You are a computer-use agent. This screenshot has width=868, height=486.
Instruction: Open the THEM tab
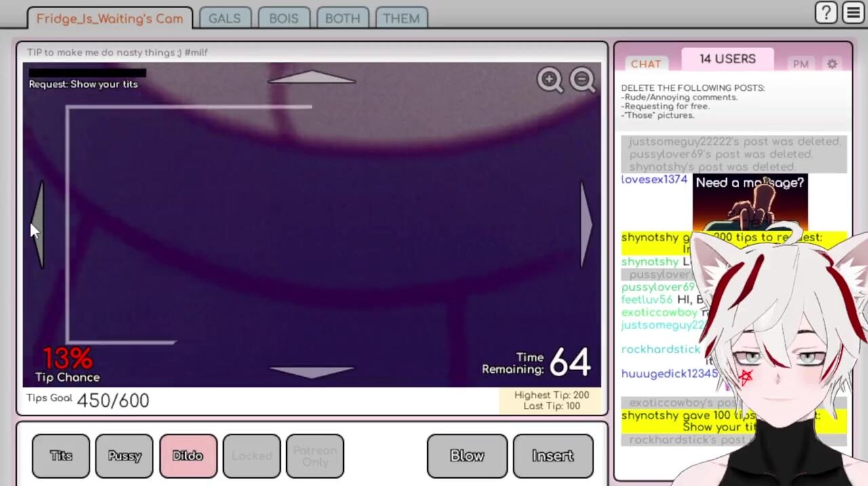pyautogui.click(x=401, y=18)
